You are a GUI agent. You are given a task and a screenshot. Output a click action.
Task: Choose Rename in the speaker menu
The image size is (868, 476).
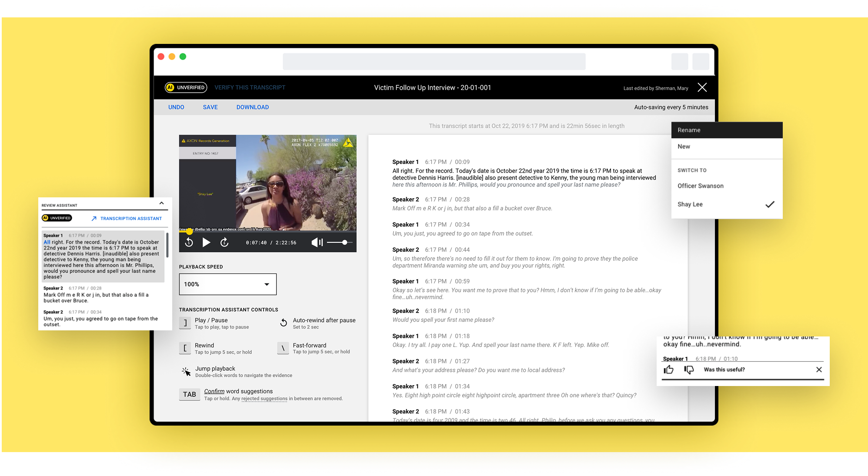pyautogui.click(x=689, y=130)
